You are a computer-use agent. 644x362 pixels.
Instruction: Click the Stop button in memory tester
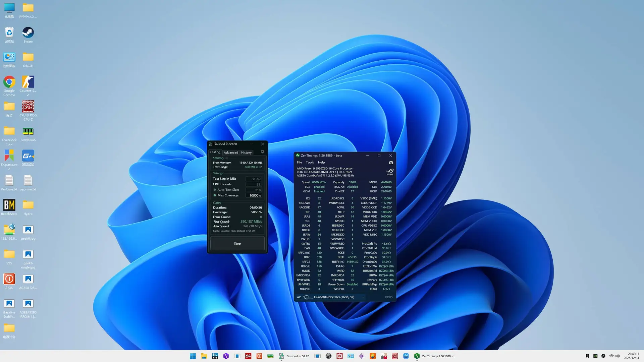point(237,244)
